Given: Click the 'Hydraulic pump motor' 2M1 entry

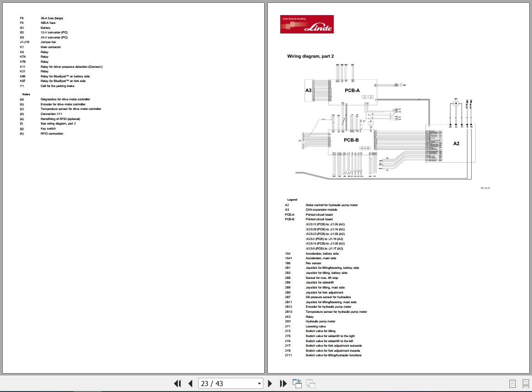Looking at the screenshot, I should pos(320,321).
